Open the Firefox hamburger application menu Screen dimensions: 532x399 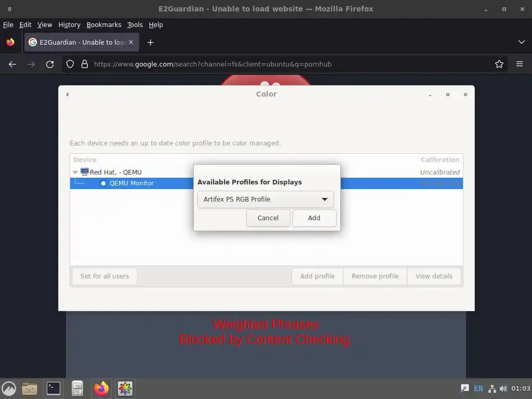point(520,64)
